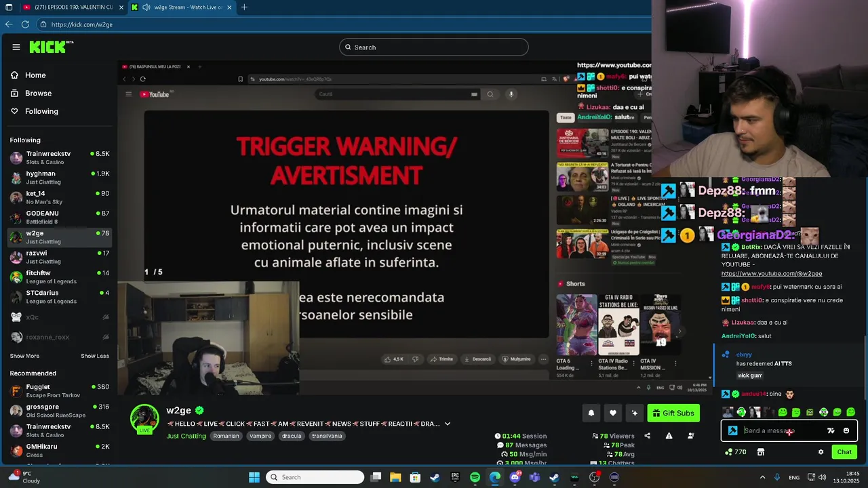Click the 770 channel points balance
This screenshot has height=488, width=868.
click(736, 452)
